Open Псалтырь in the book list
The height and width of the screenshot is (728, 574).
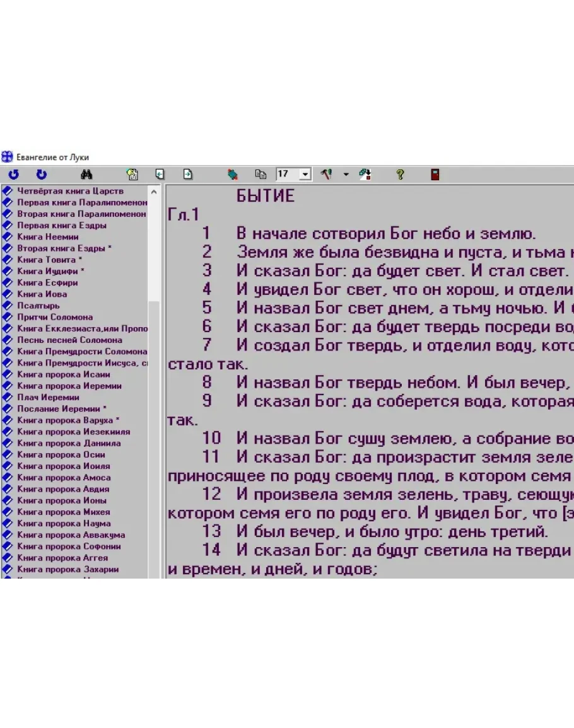(x=38, y=306)
